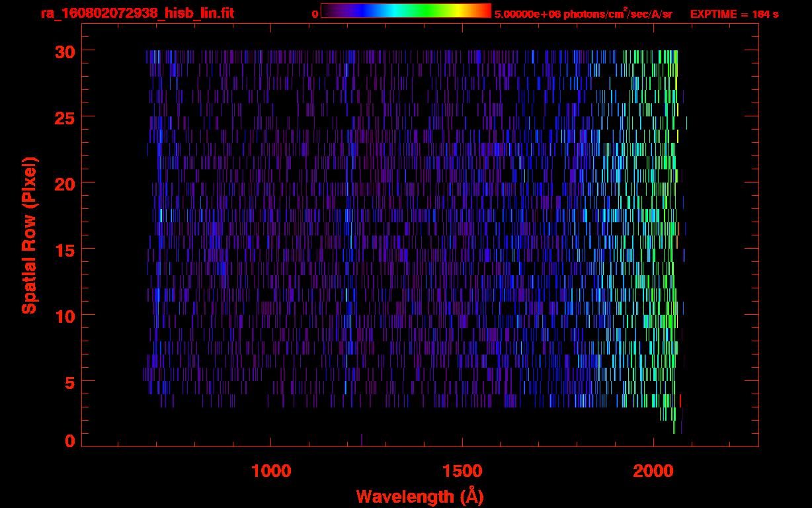Screen dimensions: 812x508
Task: Click the filename ra_160802072938_hisb_lin.fit title
Action: [137, 13]
